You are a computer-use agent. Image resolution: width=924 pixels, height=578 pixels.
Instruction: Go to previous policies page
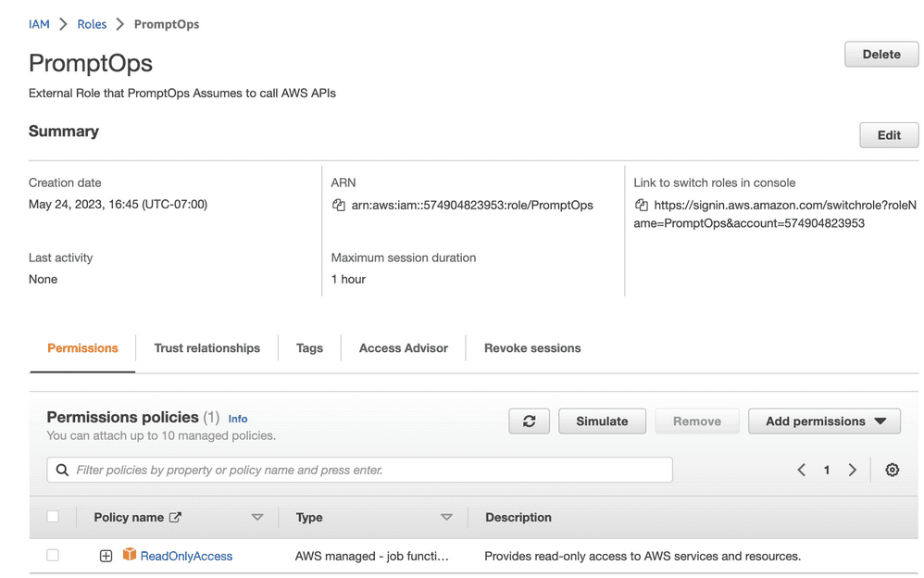point(802,470)
